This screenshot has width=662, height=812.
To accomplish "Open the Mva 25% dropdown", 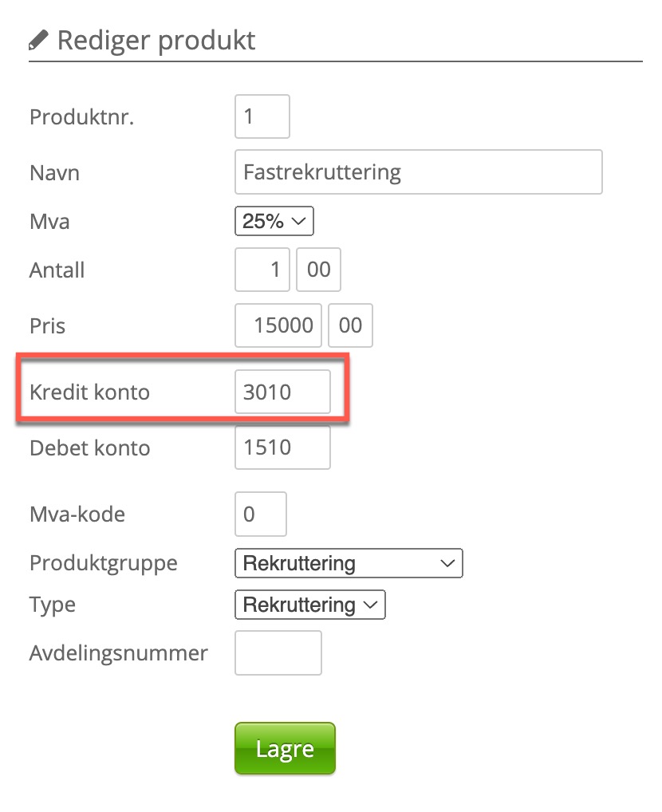I will (x=274, y=221).
